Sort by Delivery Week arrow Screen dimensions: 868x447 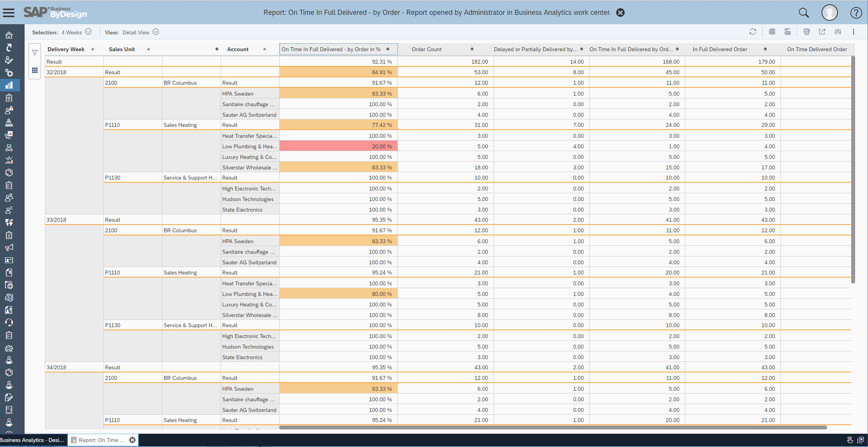tap(93, 49)
